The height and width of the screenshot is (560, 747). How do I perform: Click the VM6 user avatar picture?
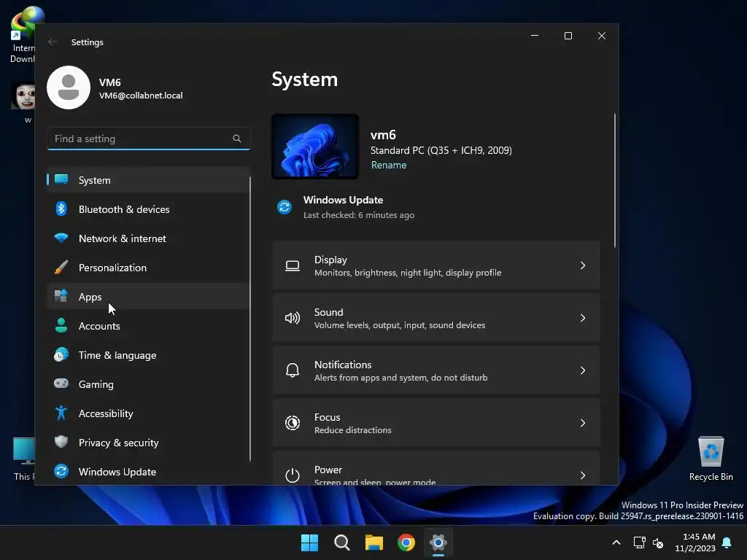coord(69,87)
